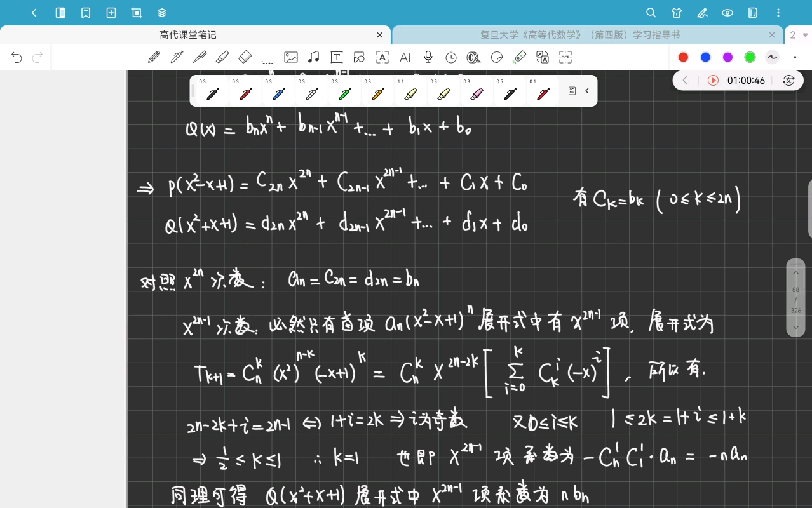Select the eraser tool
This screenshot has height=508, width=812.
coord(245,57)
